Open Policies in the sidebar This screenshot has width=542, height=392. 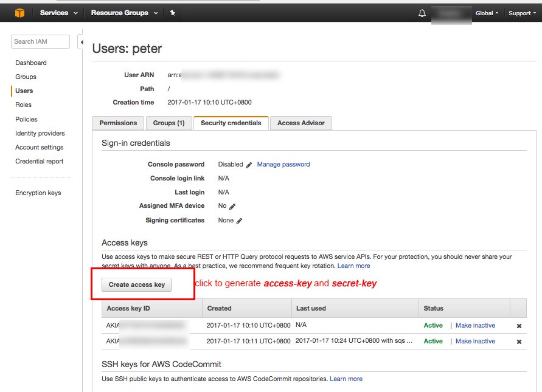click(26, 119)
